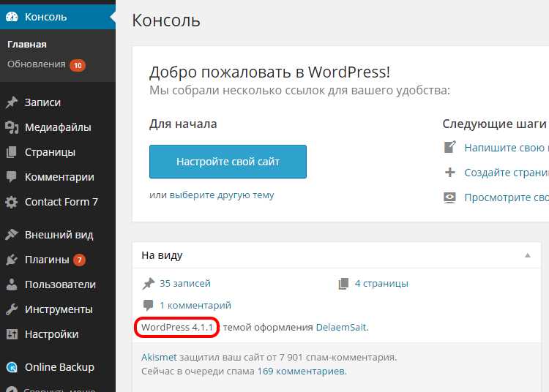This screenshot has width=549, height=392.
Task: Click the Медиафайлы media icon
Action: click(12, 127)
